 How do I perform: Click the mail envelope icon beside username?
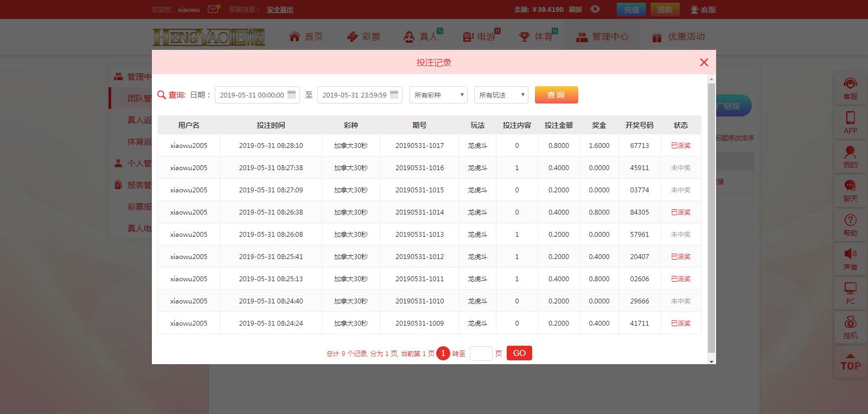click(x=214, y=9)
